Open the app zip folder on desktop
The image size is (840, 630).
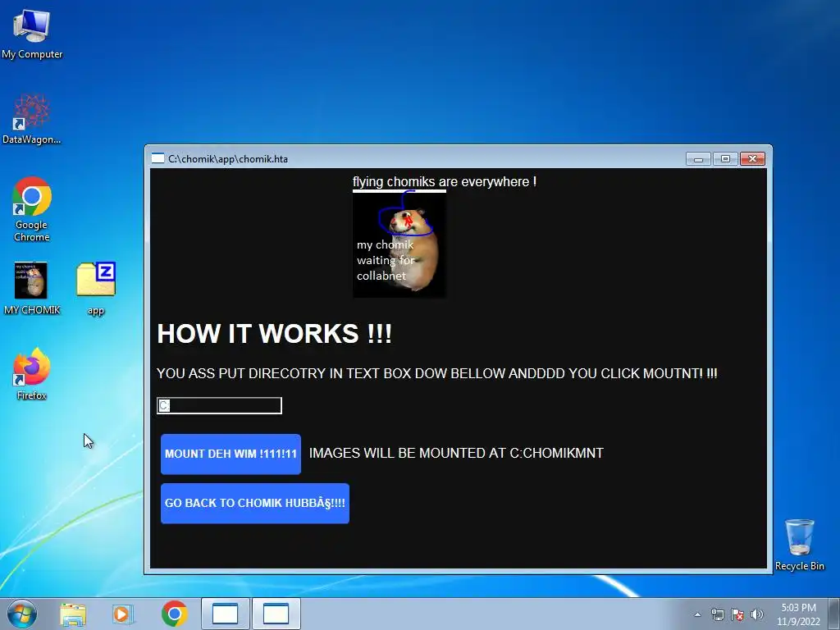(x=96, y=288)
